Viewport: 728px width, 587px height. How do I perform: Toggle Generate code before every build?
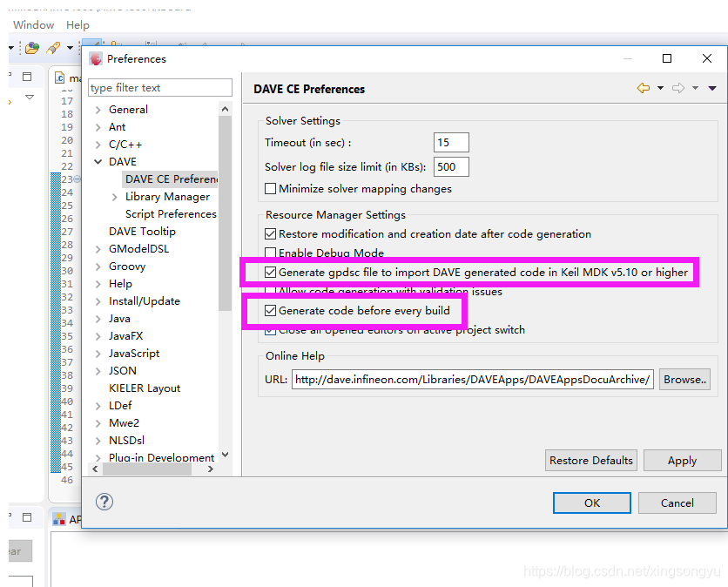[x=270, y=310]
